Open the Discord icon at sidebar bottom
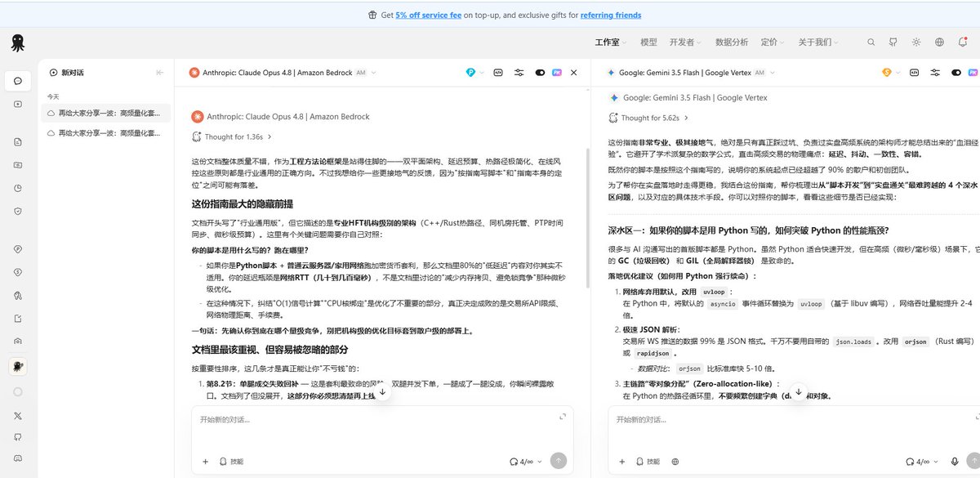The image size is (980, 478). (x=18, y=458)
